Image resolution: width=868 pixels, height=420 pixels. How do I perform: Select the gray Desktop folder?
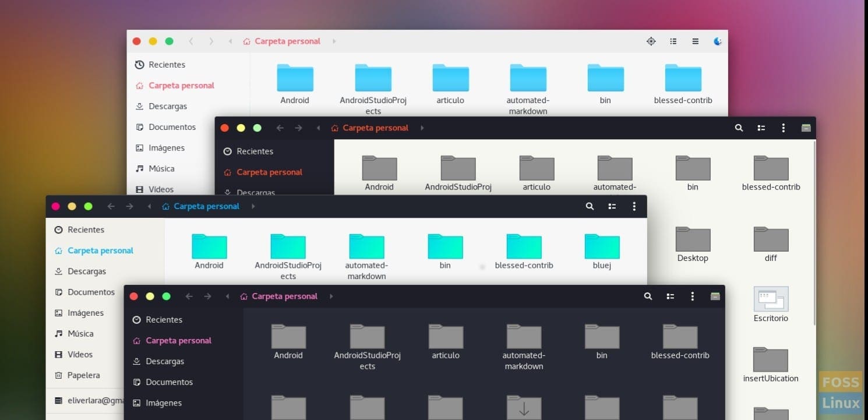coord(693,239)
